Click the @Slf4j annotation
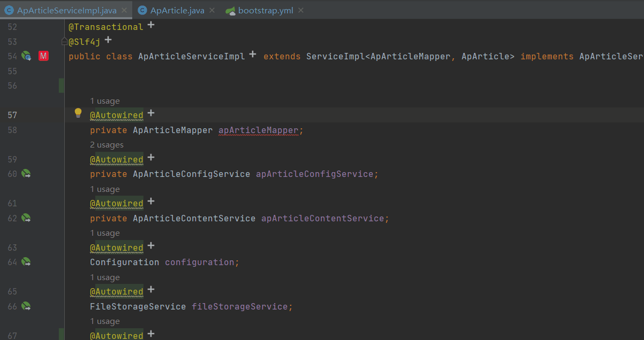 coord(85,42)
